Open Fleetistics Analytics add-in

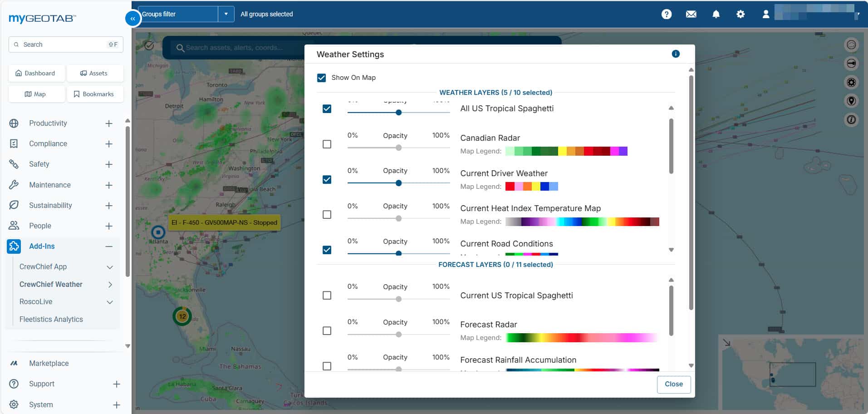point(51,319)
